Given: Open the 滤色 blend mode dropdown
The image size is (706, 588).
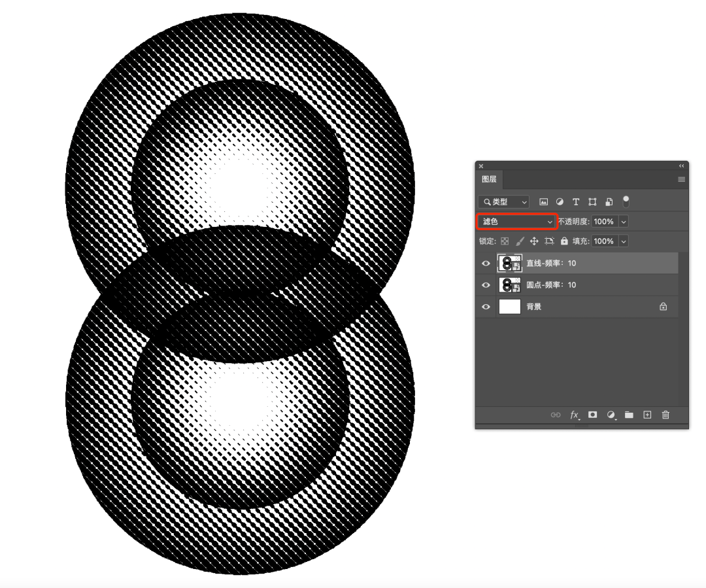Looking at the screenshot, I should pos(516,222).
